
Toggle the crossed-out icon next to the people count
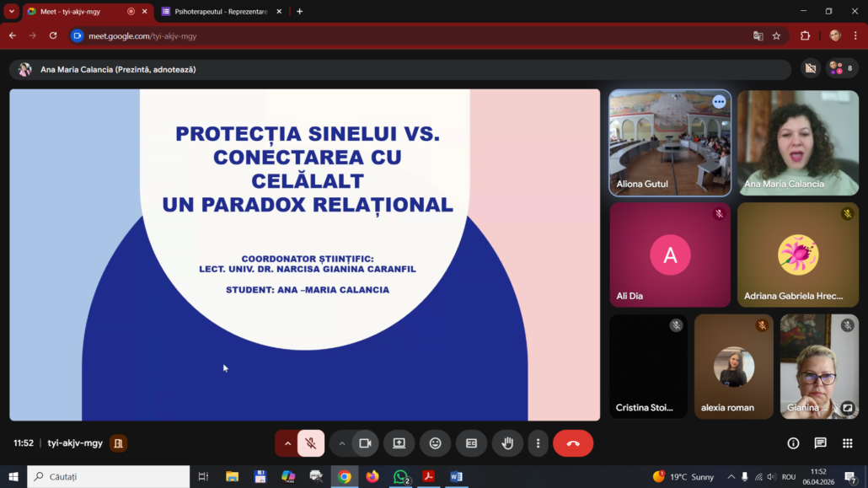point(811,68)
